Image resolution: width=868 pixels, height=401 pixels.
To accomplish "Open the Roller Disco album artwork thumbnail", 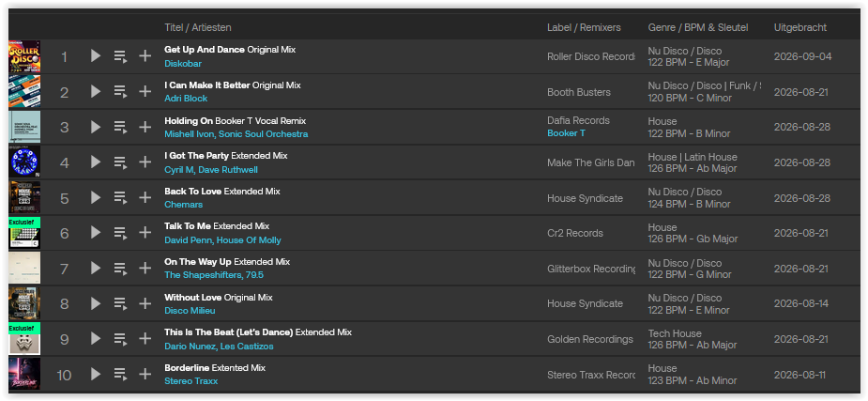I will pos(24,56).
